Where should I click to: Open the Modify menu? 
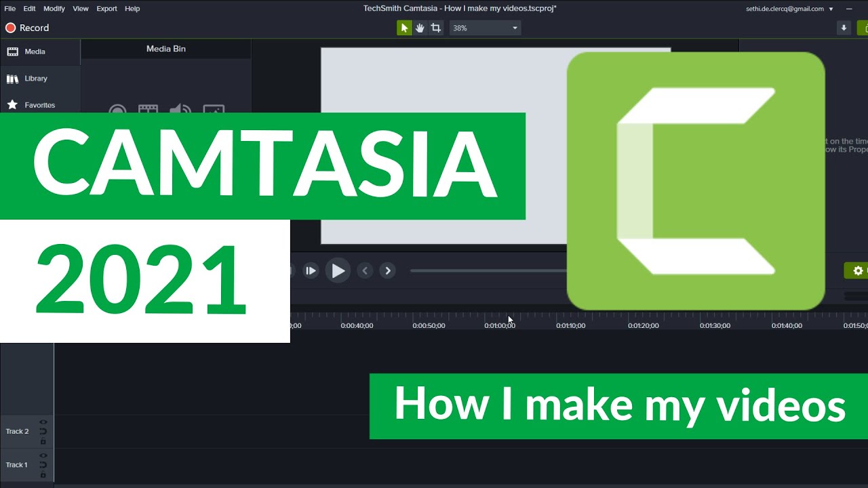coord(54,9)
